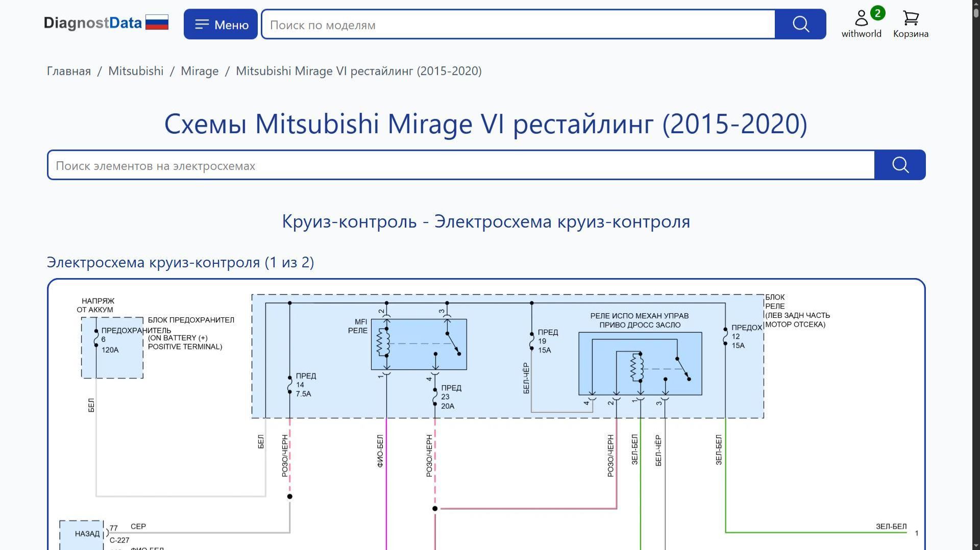The height and width of the screenshot is (550, 980).
Task: Go to Главная breadcrumb
Action: pyautogui.click(x=69, y=71)
